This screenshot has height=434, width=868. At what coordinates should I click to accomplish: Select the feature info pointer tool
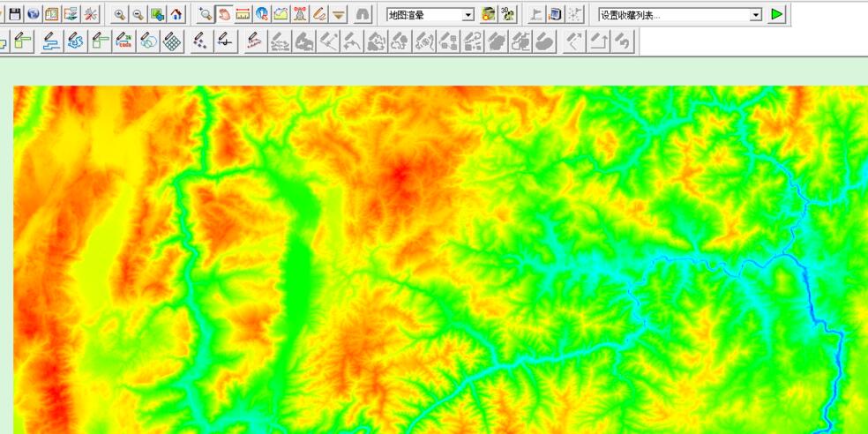(x=262, y=14)
